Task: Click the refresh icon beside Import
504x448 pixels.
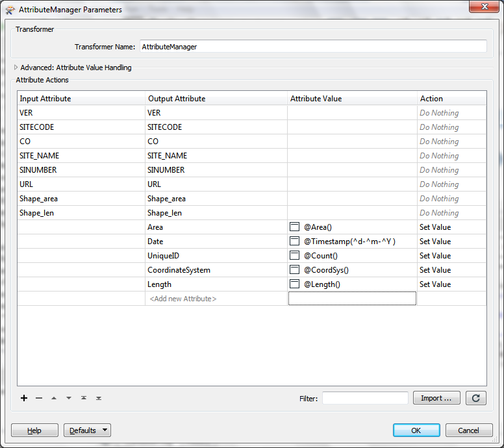Action: point(475,398)
